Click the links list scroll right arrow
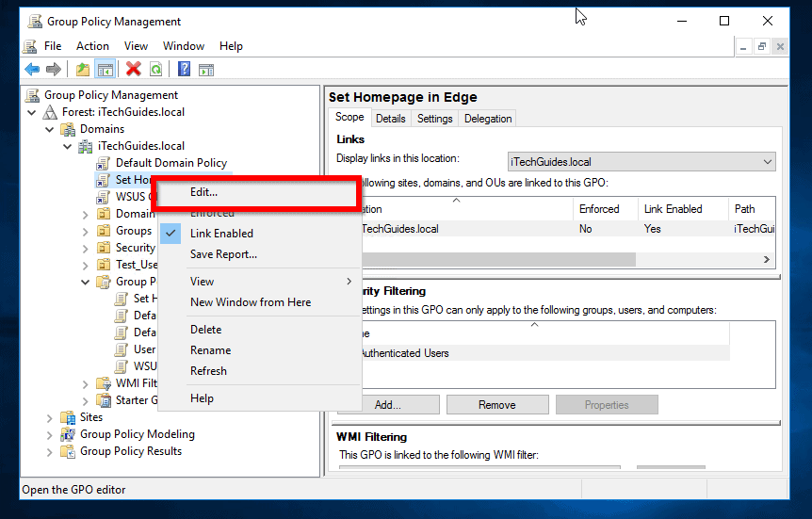 (767, 260)
